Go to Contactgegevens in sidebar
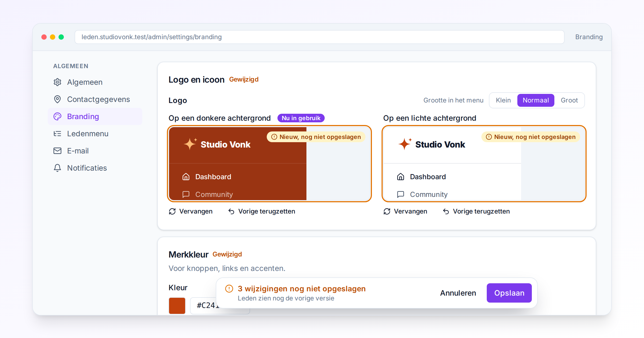Screen dimensions: 644x338 95,99
